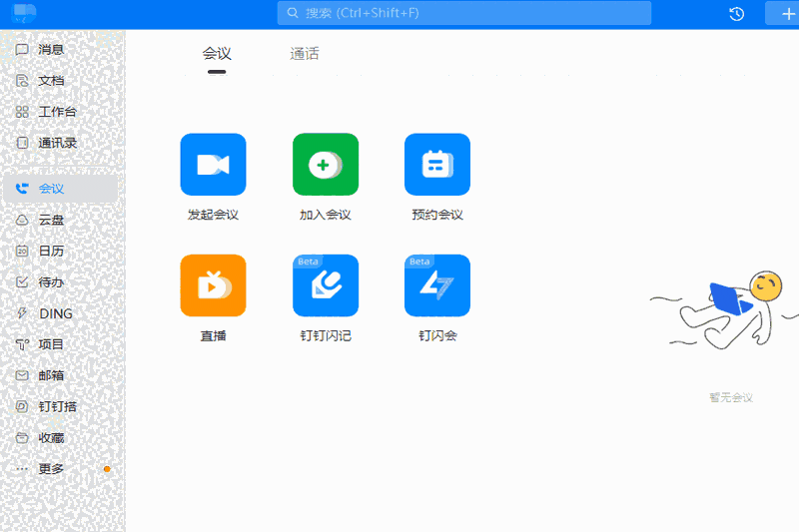Go to 工作台 workbench
Viewport: 799px width, 532px height.
tap(60, 112)
